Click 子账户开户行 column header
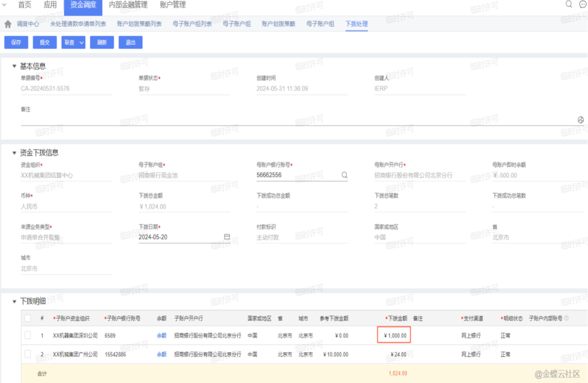 coord(188,318)
